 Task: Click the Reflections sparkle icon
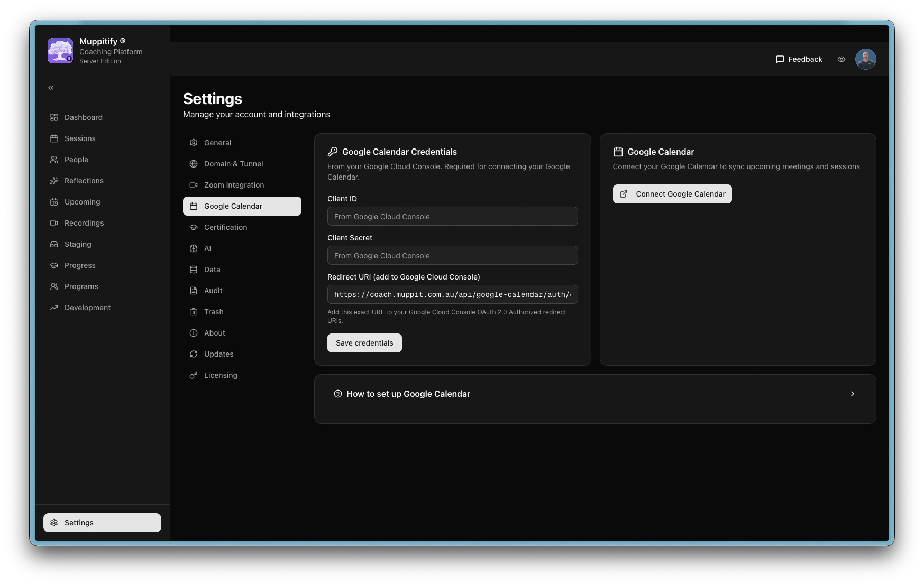[x=54, y=181]
